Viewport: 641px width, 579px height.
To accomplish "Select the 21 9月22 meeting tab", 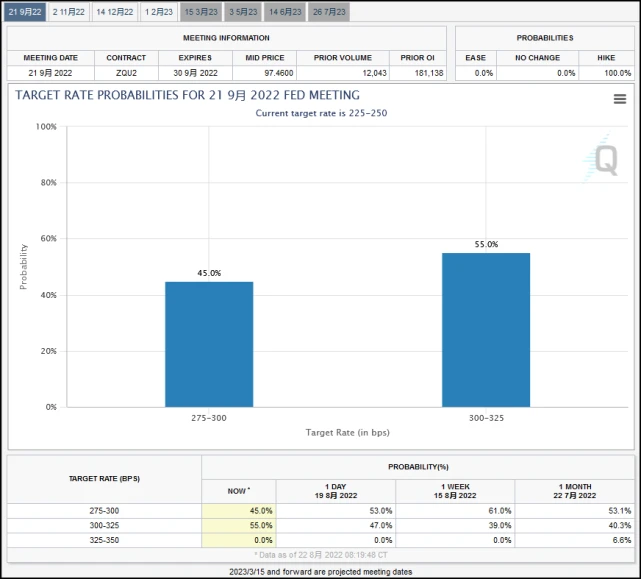I will pos(26,12).
